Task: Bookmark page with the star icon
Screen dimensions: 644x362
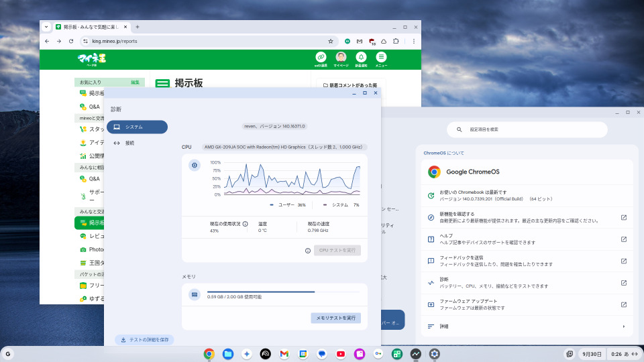Action: pos(331,41)
